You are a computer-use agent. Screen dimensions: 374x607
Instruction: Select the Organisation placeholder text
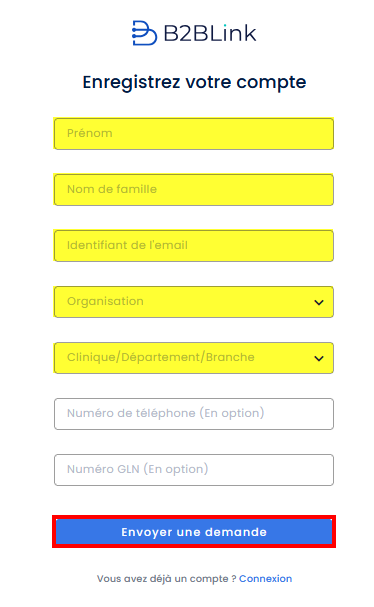coord(105,302)
